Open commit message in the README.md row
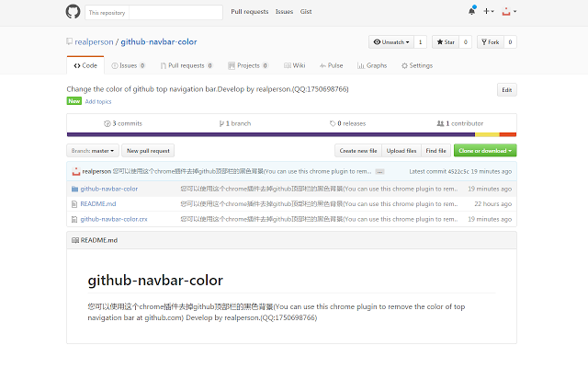This screenshot has height=368, width=588. (x=319, y=204)
